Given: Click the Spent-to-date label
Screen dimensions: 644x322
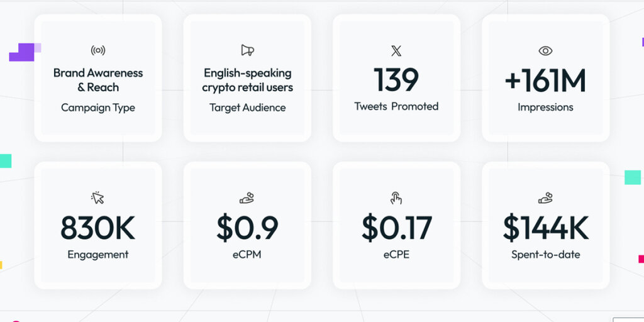Looking at the screenshot, I should (545, 255).
